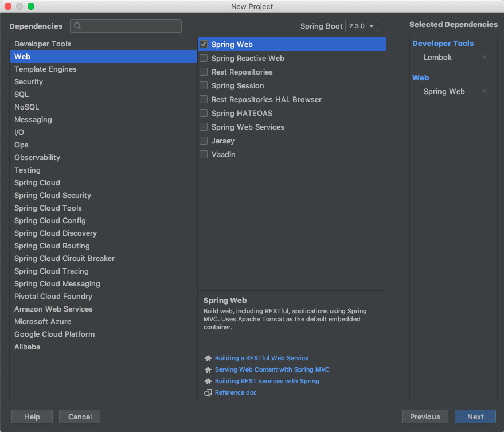Select the I/O category
This screenshot has height=432, width=504.
pyautogui.click(x=103, y=132)
